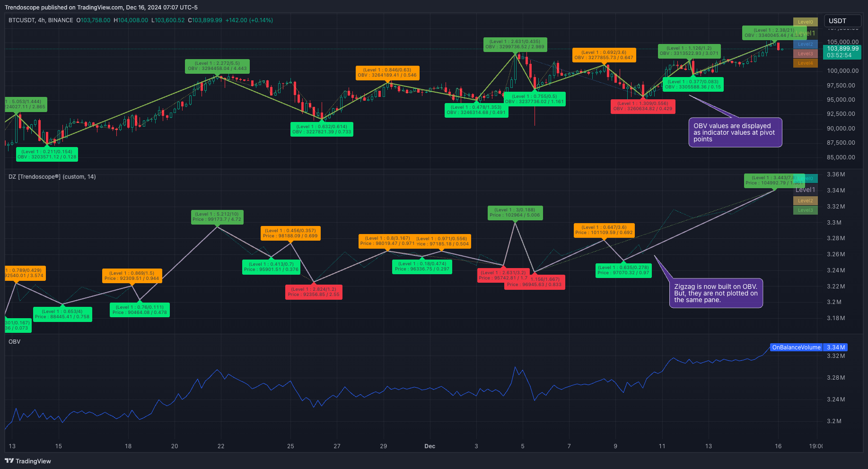Click the red DZ pivot label Price : 92356.85 / 2.55

(314, 292)
